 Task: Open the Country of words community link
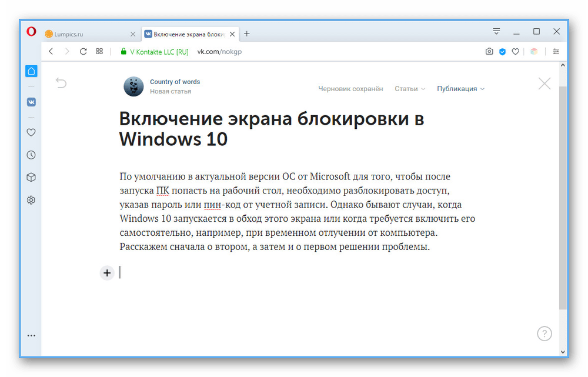coord(175,82)
